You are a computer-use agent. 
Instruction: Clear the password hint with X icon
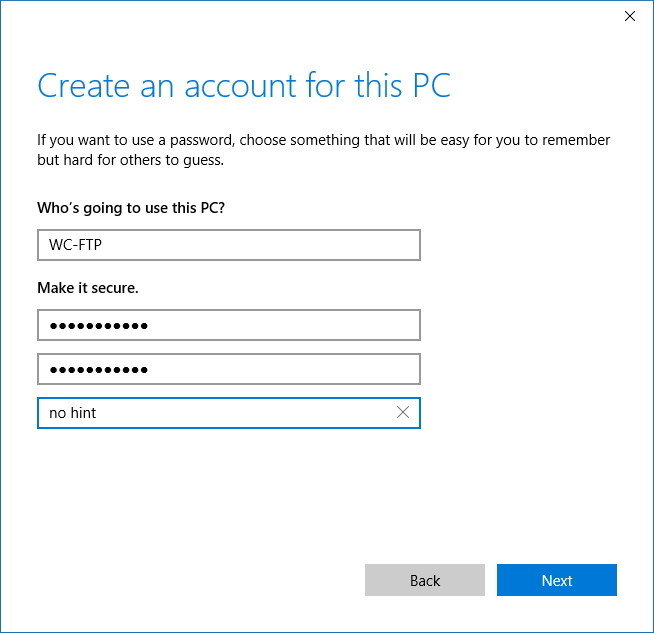point(403,412)
